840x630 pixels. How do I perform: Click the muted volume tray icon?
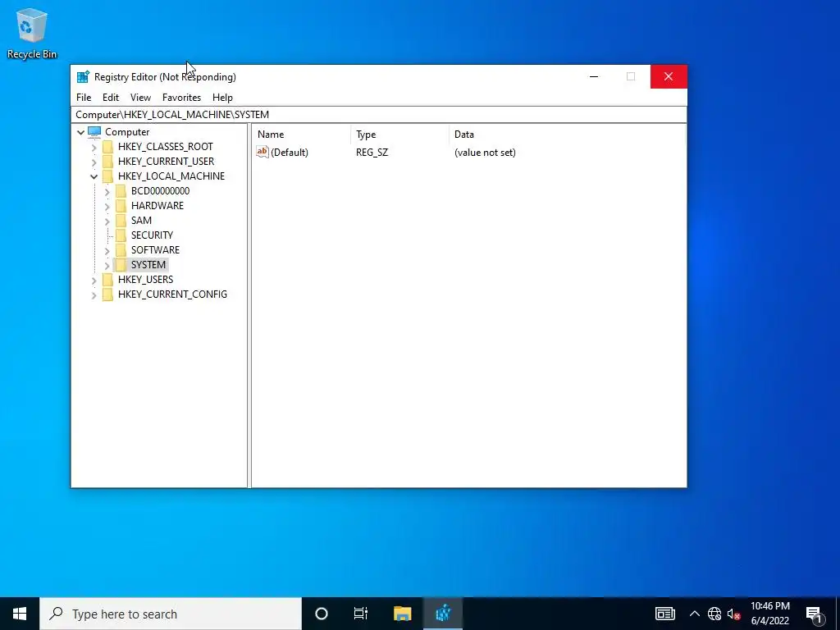click(734, 614)
